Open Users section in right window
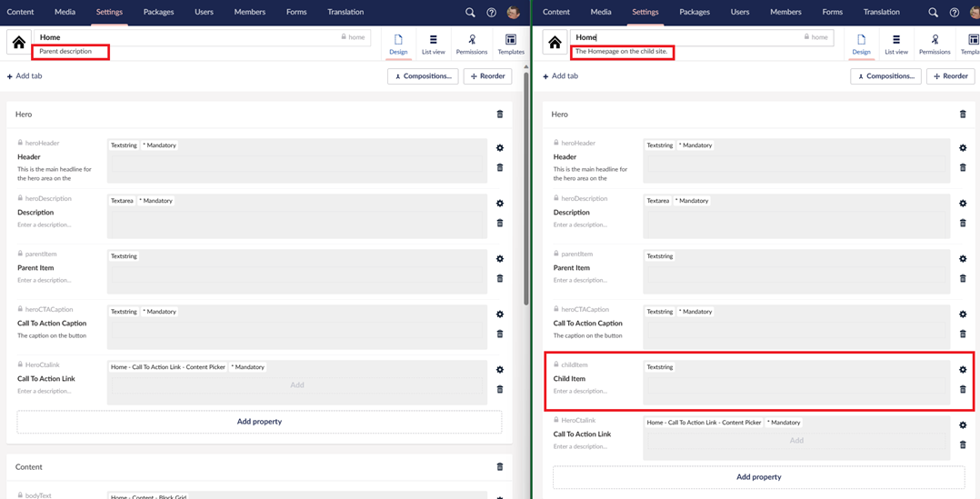This screenshot has height=499, width=980. click(x=740, y=12)
